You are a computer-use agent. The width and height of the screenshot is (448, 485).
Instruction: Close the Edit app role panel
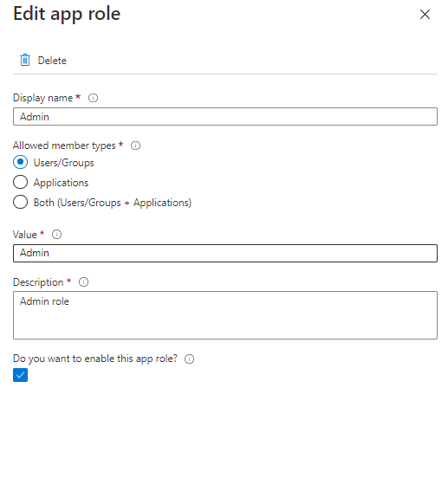[425, 14]
